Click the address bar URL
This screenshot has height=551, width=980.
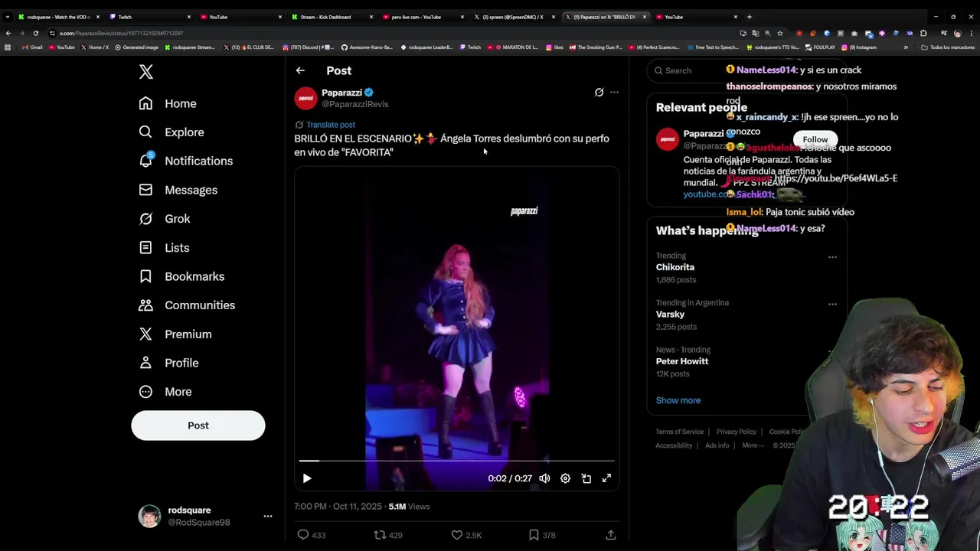(x=121, y=34)
